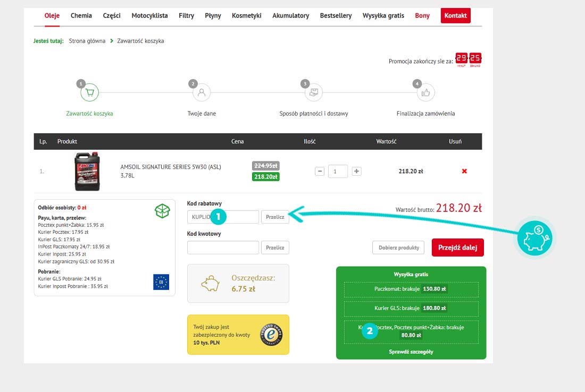The height and width of the screenshot is (392, 585).
Task: Click the Trusted Shops guarantee badge
Action: (x=271, y=335)
